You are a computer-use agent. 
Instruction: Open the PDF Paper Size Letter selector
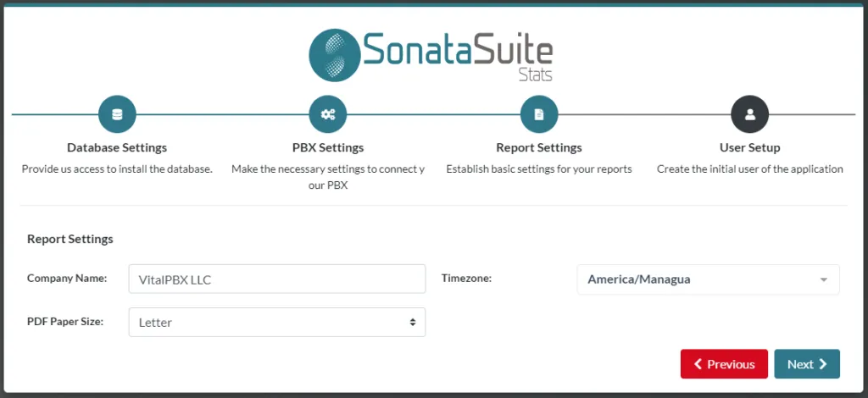[x=277, y=323]
